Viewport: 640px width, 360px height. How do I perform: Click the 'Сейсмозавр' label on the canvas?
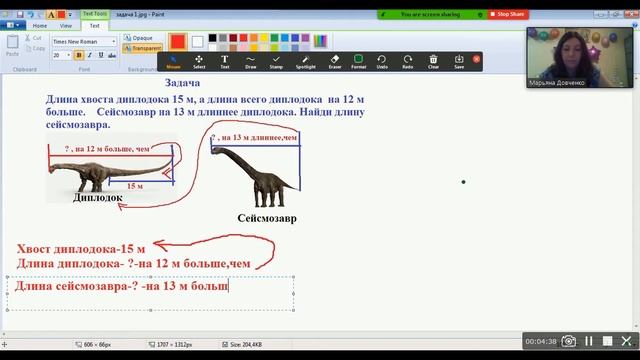point(267,218)
